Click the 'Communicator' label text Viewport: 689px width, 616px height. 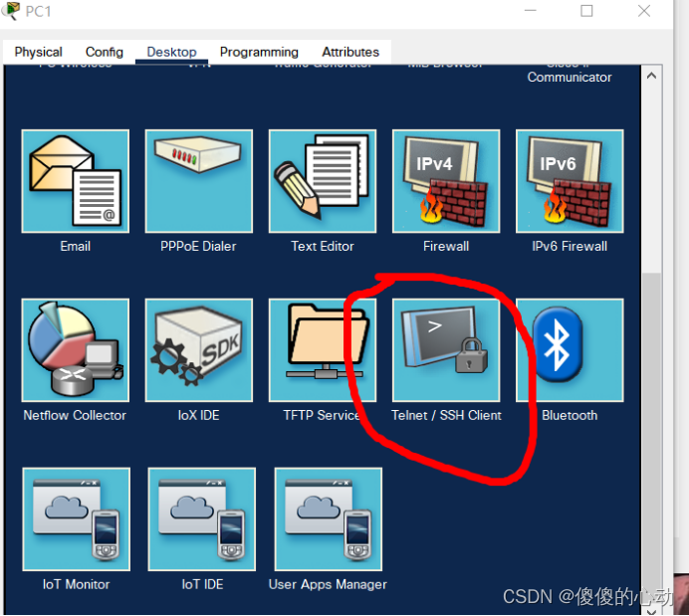pyautogui.click(x=570, y=78)
